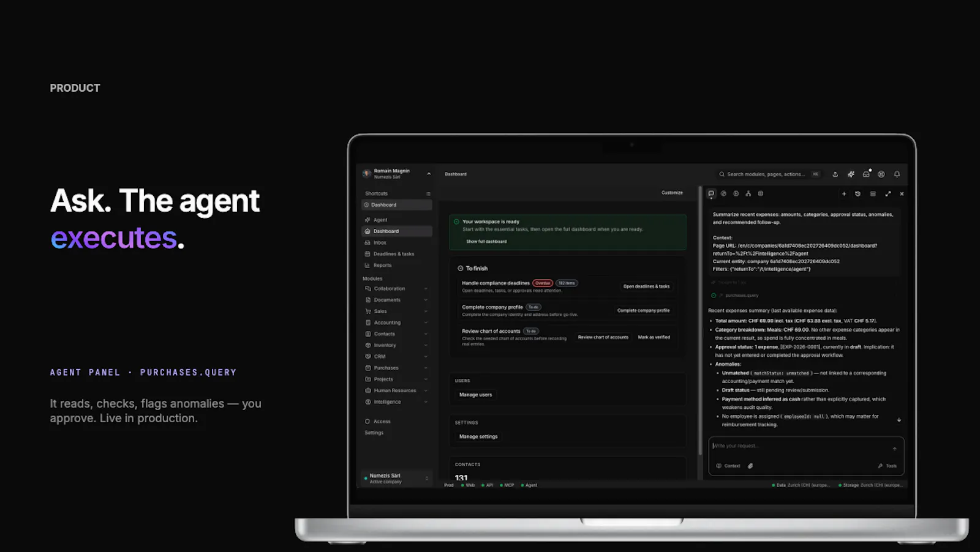Click Open deadlines & tasks button

pyautogui.click(x=646, y=286)
